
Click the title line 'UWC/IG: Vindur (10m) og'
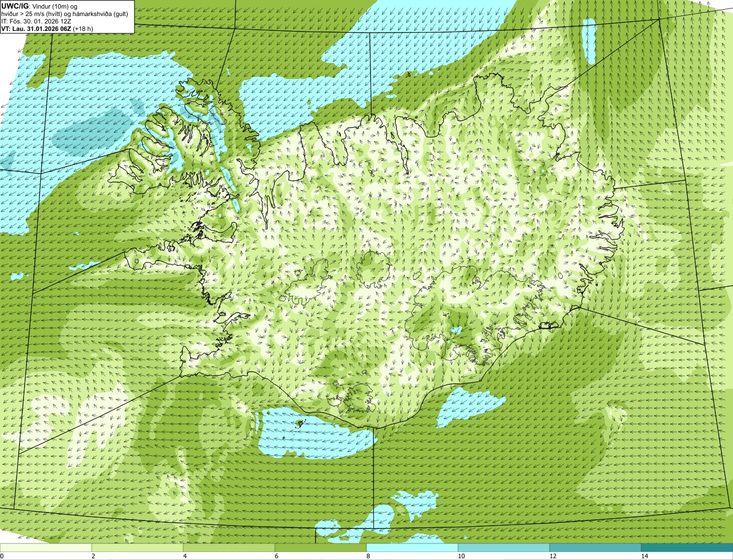40,6
